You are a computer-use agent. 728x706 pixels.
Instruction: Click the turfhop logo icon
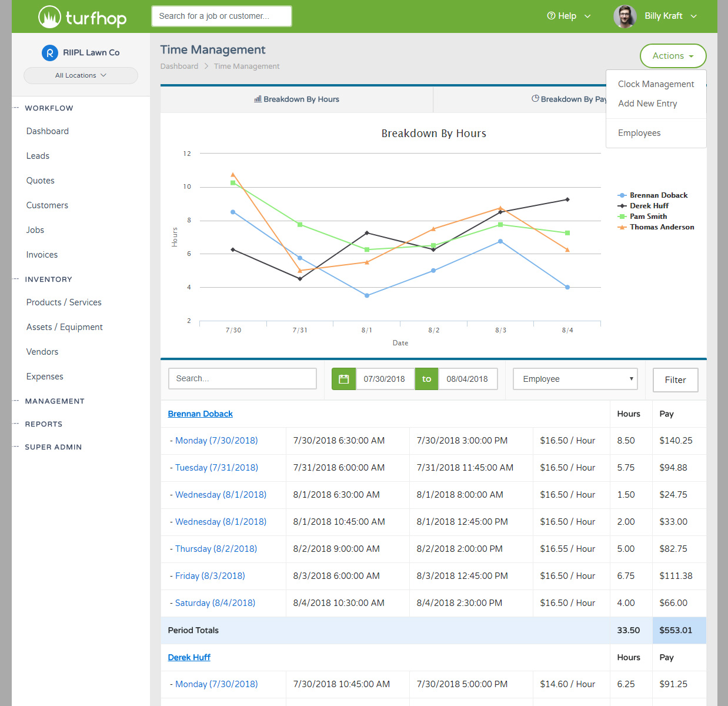pos(50,17)
